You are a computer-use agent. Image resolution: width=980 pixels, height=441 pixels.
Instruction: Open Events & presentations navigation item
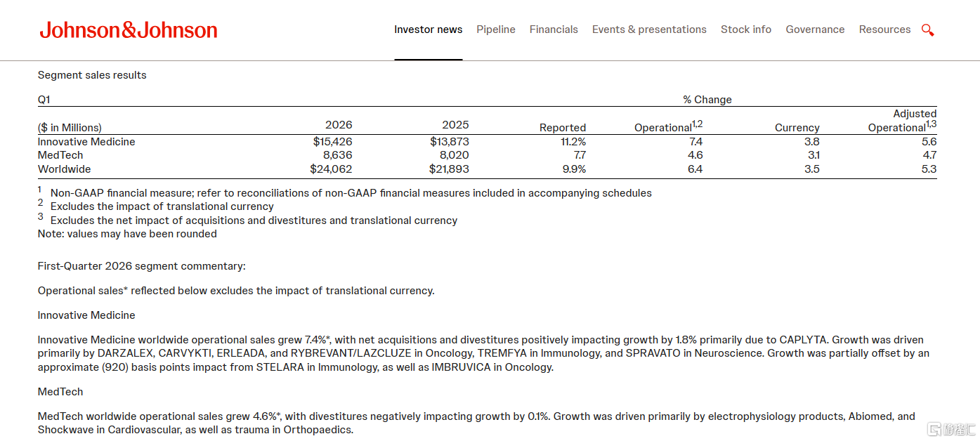coord(649,29)
